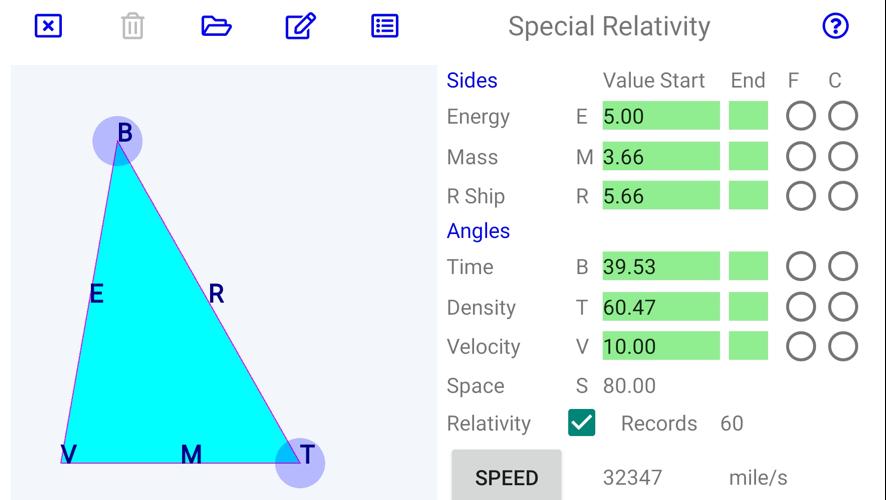Screen dimensions: 886x500
Task: Click the Energy start value field
Action: 660,116
